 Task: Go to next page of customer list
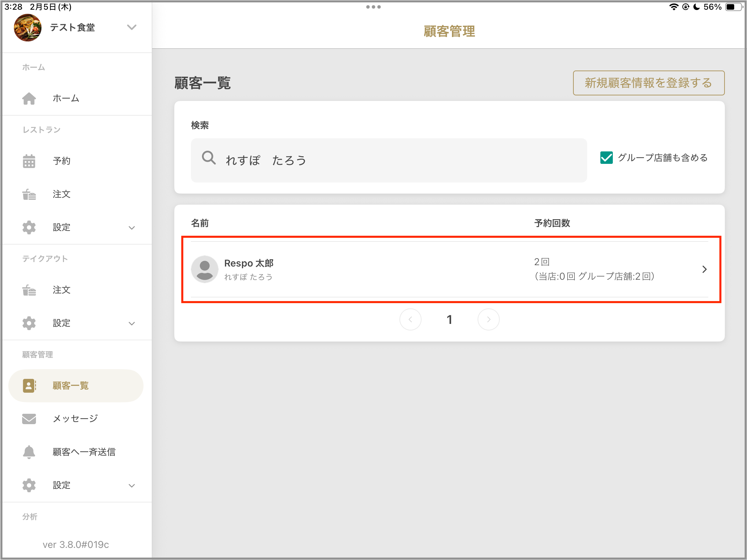488,319
